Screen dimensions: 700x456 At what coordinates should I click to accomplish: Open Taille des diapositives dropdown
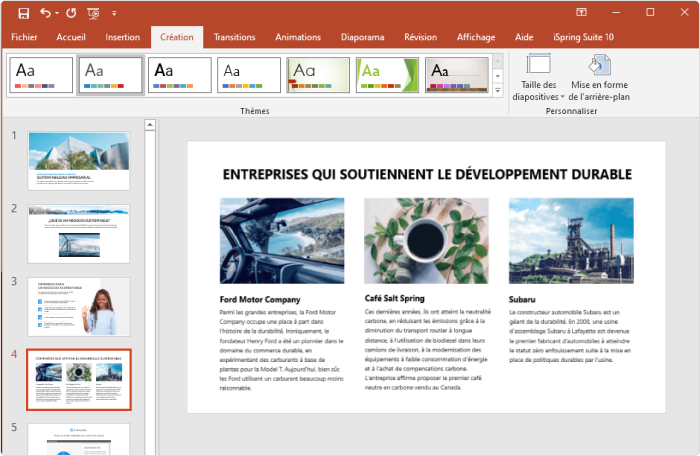pos(538,78)
